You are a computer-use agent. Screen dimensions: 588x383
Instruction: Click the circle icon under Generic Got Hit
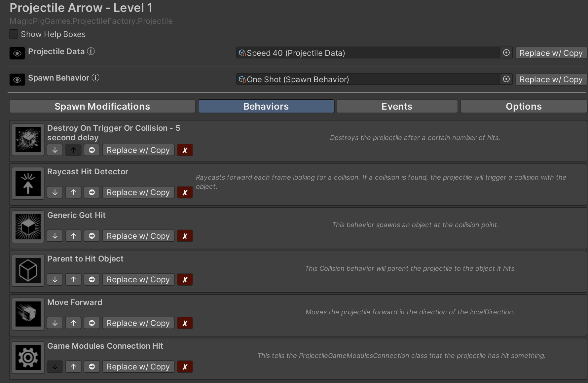click(x=92, y=236)
